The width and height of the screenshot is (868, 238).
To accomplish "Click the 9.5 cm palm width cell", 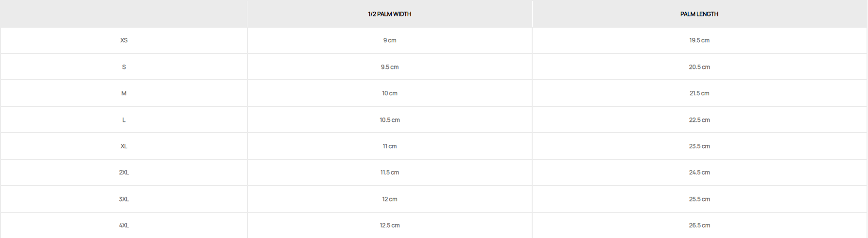I will 389,67.
